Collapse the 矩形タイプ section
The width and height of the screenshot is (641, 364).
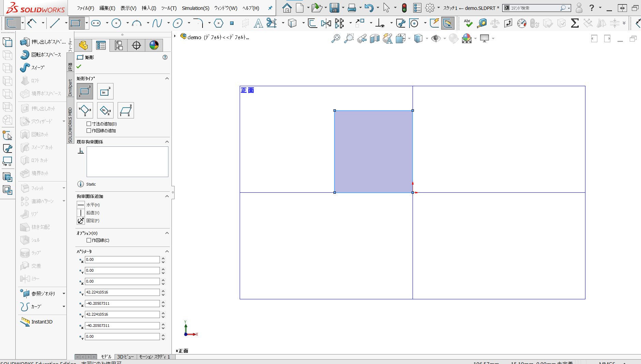pos(167,79)
